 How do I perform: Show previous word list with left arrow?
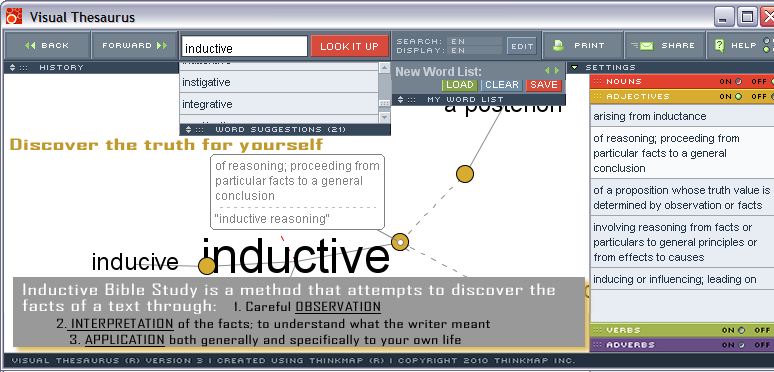pos(547,71)
